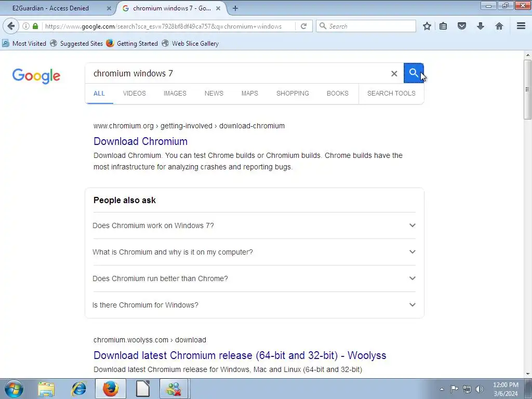Go back using the browser back arrow

click(11, 26)
